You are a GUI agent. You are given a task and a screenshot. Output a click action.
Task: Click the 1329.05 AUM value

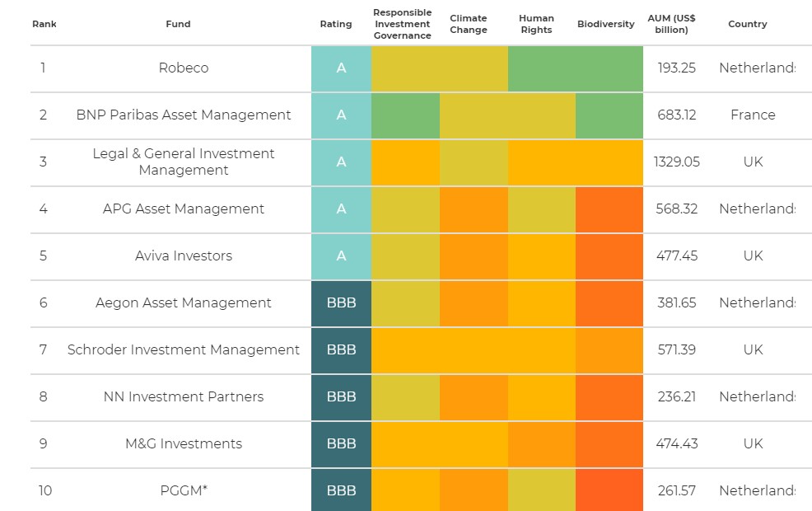point(677,162)
